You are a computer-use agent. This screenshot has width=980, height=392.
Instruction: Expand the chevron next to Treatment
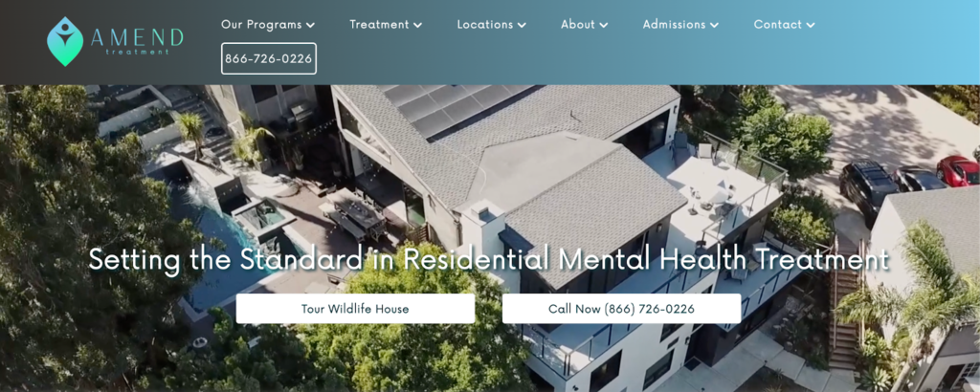(x=417, y=26)
